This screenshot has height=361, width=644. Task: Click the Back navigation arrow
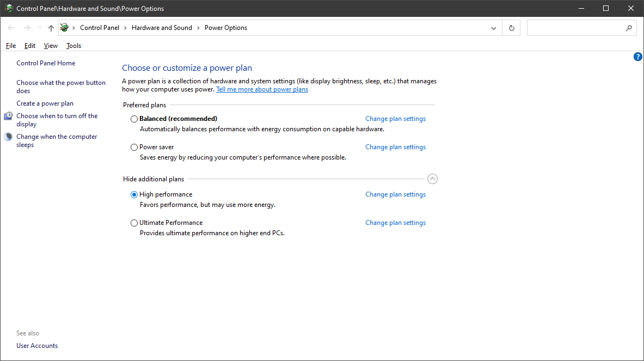[x=10, y=27]
